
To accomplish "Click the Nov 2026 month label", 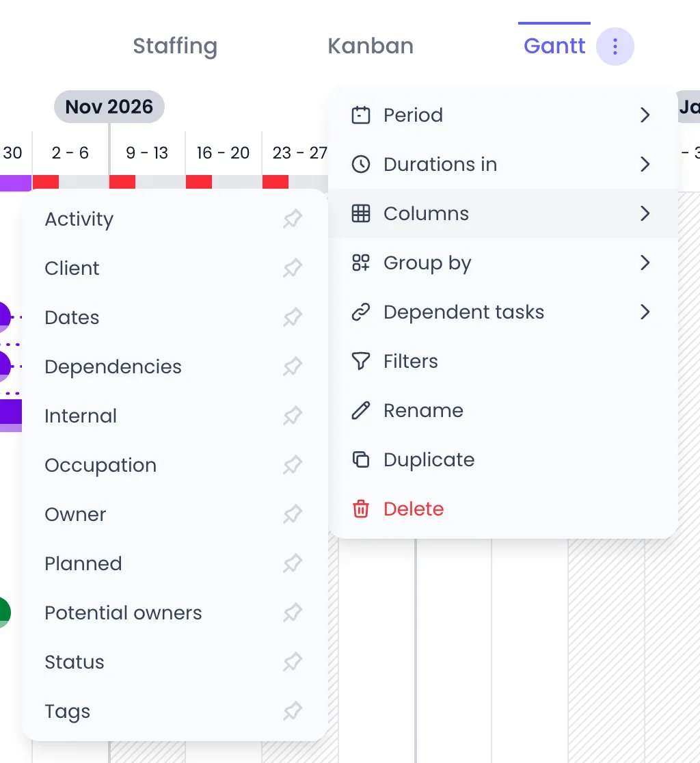I will (109, 107).
